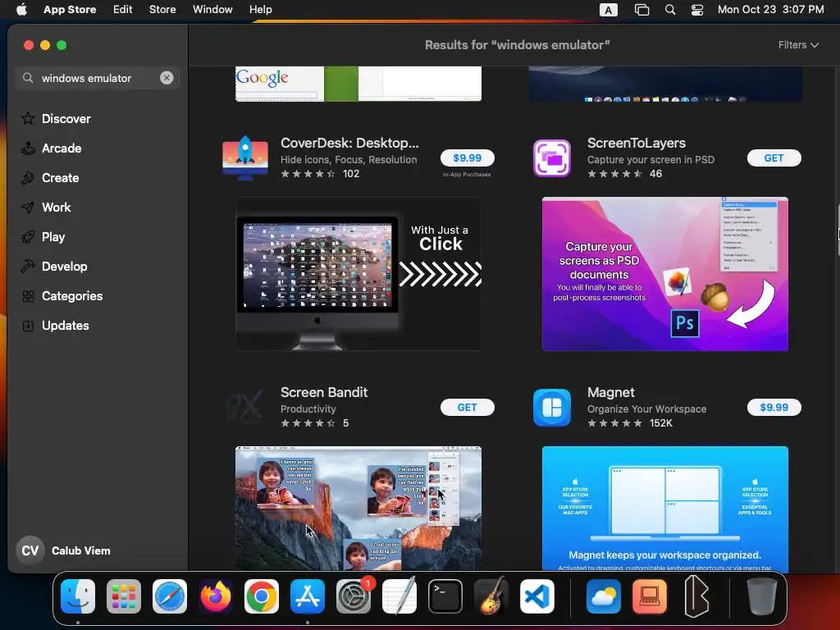
Task: Open the Trash in the Dock
Action: click(761, 596)
